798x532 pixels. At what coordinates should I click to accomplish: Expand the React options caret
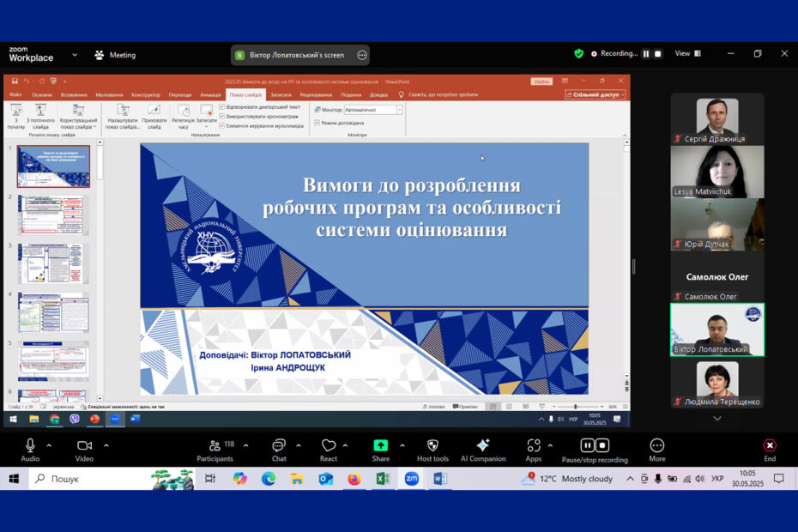point(345,445)
